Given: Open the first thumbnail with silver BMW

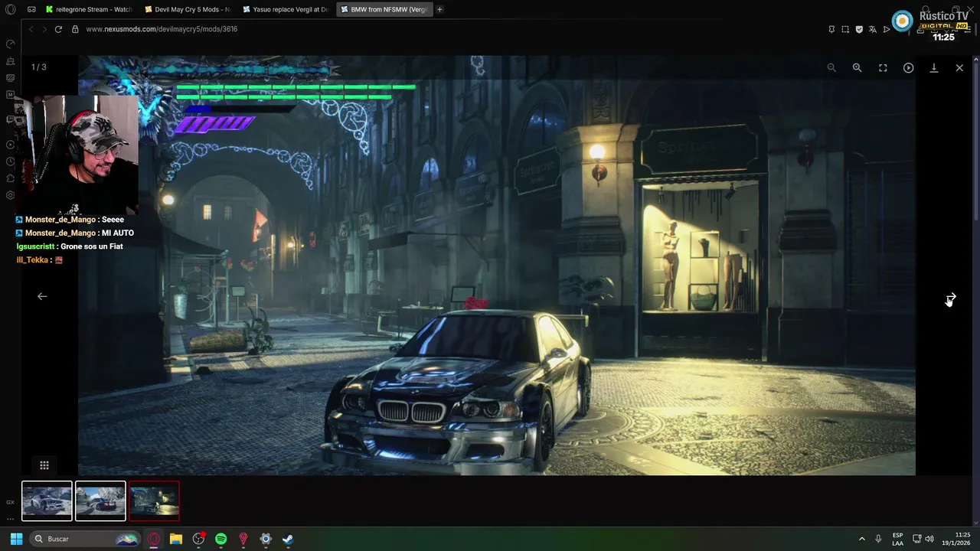Looking at the screenshot, I should (x=47, y=501).
